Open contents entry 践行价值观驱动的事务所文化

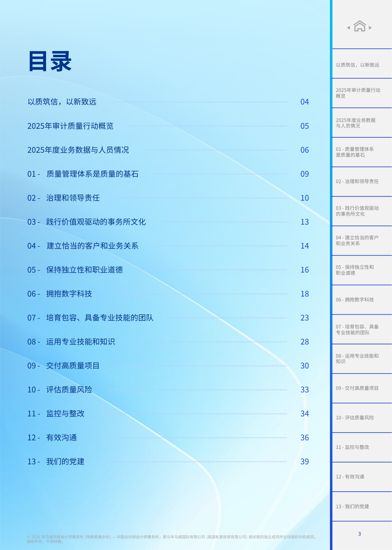[96, 222]
